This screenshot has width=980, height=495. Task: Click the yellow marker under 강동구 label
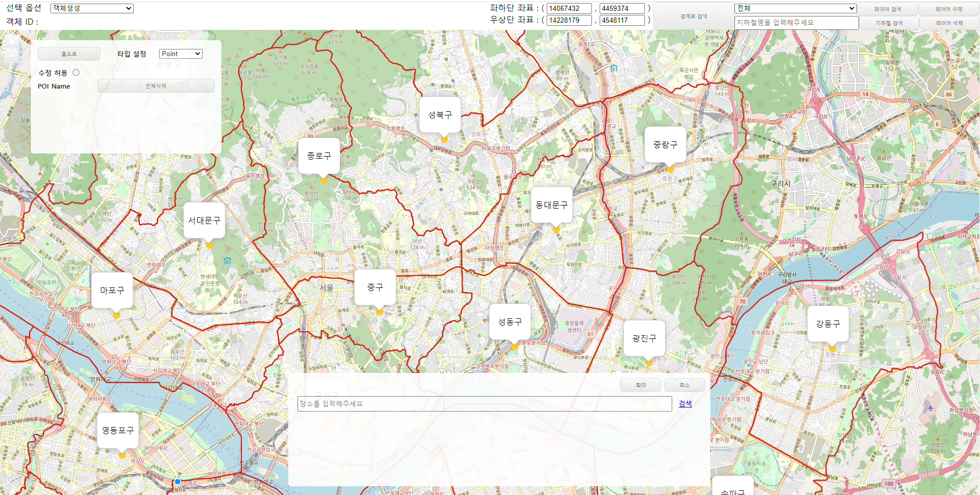(832, 348)
